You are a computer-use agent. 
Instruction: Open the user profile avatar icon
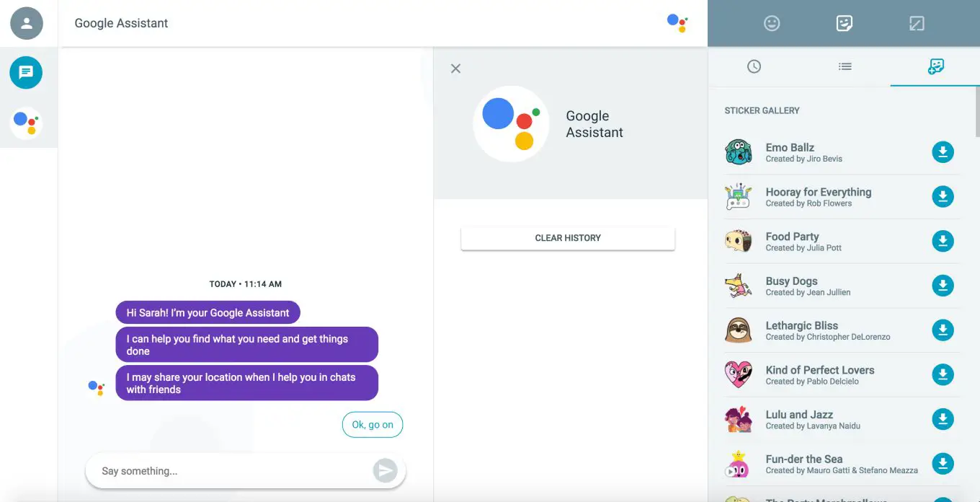[x=27, y=23]
